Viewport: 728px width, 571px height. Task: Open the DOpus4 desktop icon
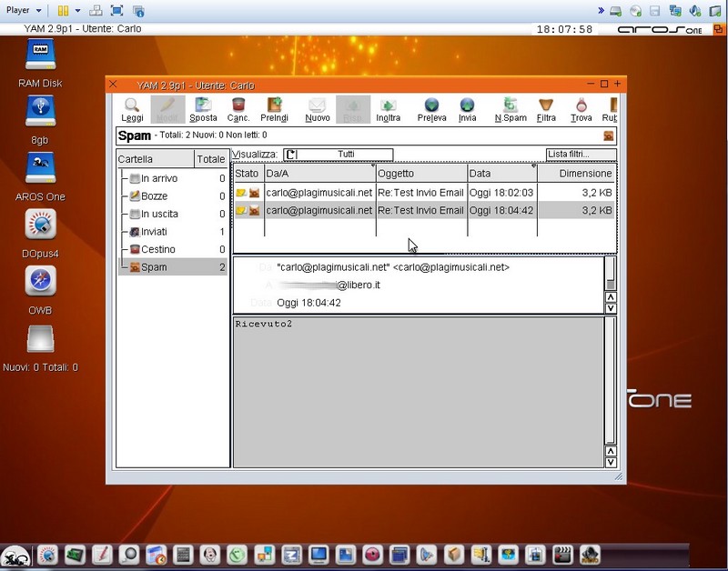[40, 225]
